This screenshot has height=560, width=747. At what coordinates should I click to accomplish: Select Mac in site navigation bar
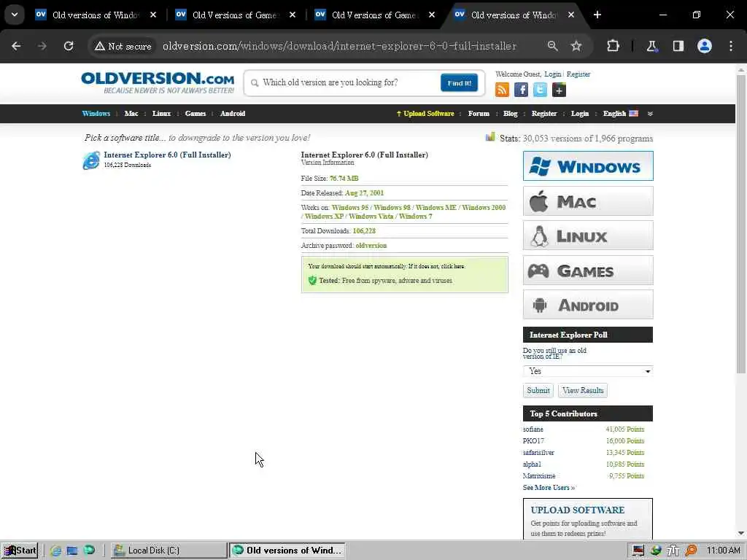click(x=131, y=113)
